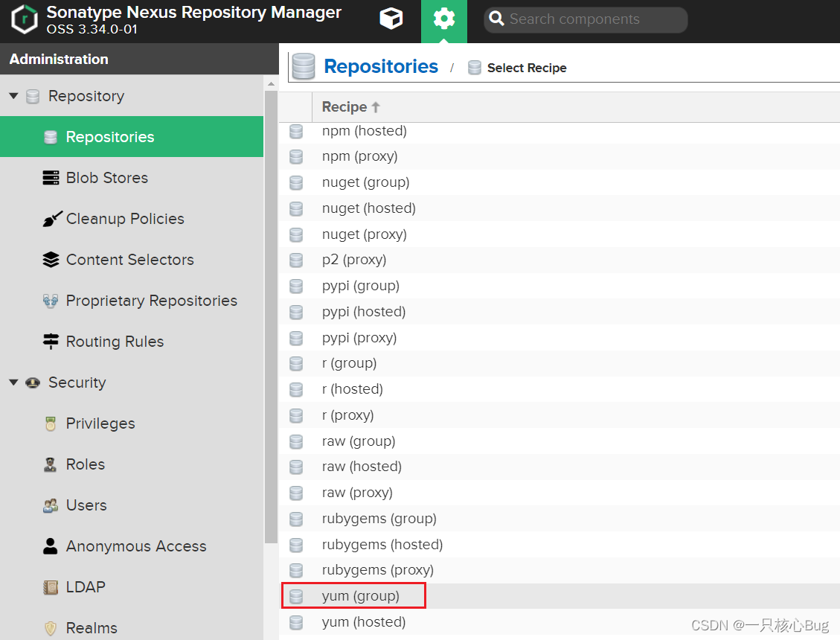Screen dimensions: 840x640
Task: Open the Privileges menu item
Action: [x=100, y=423]
